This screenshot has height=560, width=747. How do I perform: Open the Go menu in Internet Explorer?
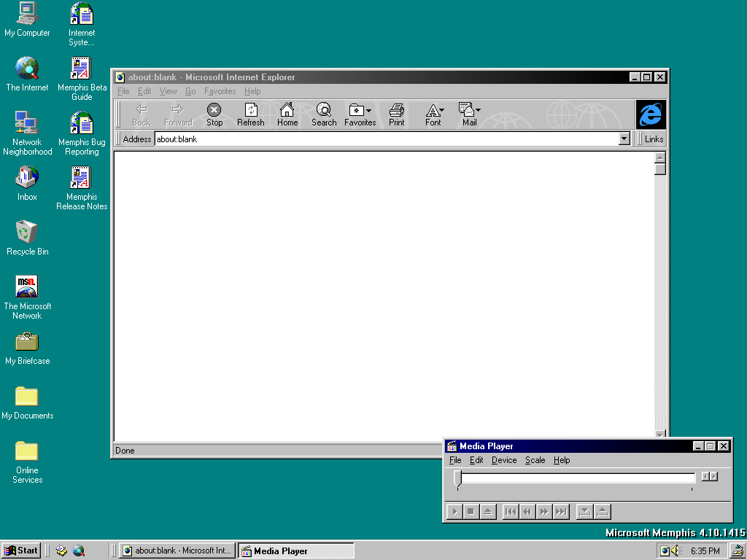click(190, 91)
